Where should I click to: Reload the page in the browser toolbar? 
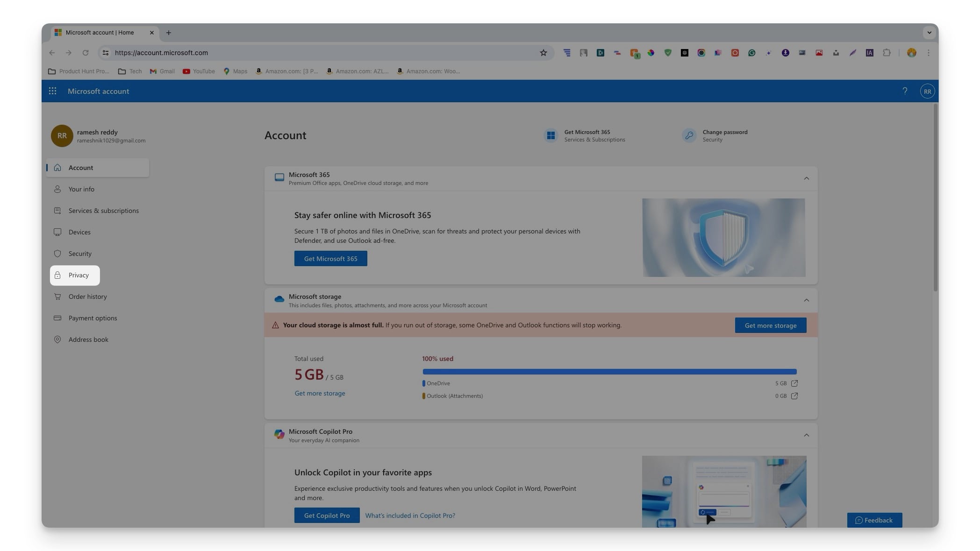[x=86, y=53]
